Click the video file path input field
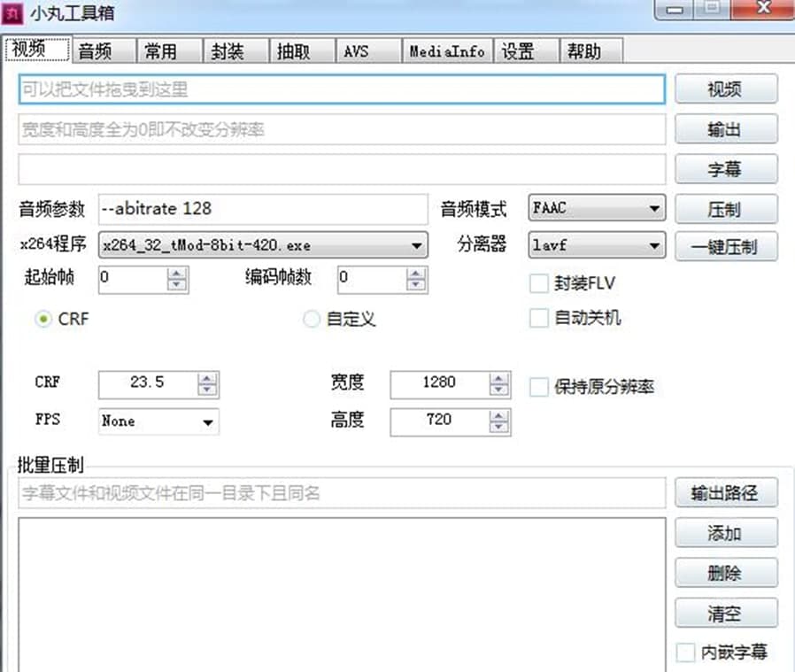Image resolution: width=795 pixels, height=672 pixels. [x=342, y=89]
